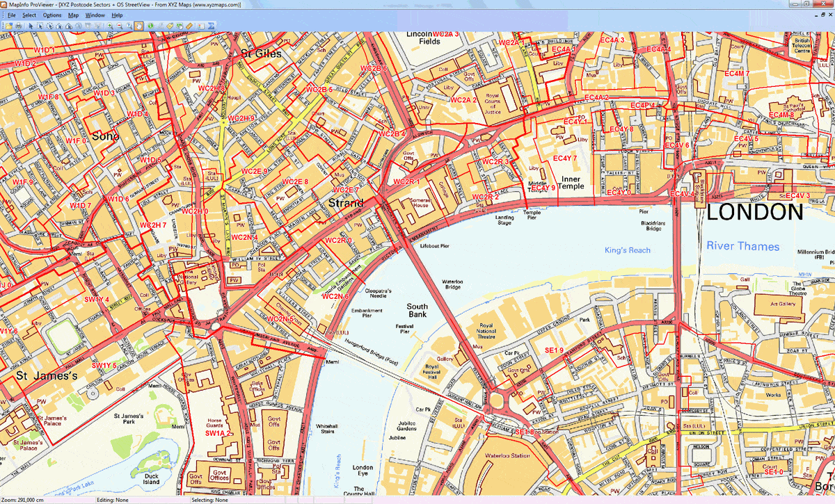Select the Ruler measurement tool
Screen dimensions: 835x504
pyautogui.click(x=189, y=25)
